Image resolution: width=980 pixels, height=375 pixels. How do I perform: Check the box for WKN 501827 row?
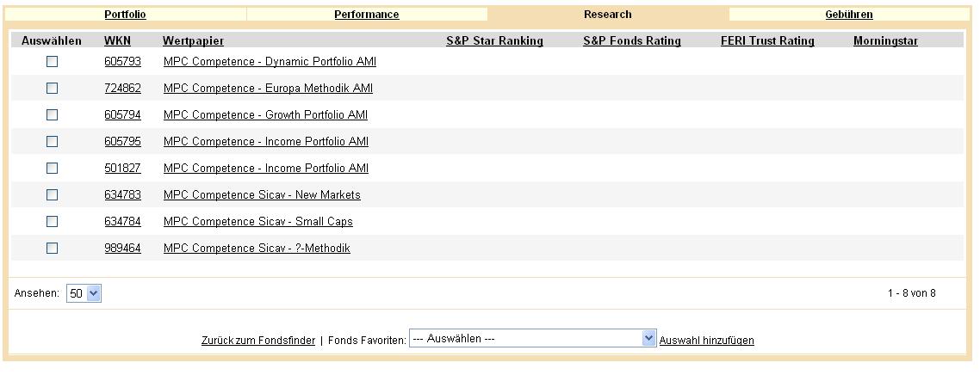pyautogui.click(x=52, y=169)
